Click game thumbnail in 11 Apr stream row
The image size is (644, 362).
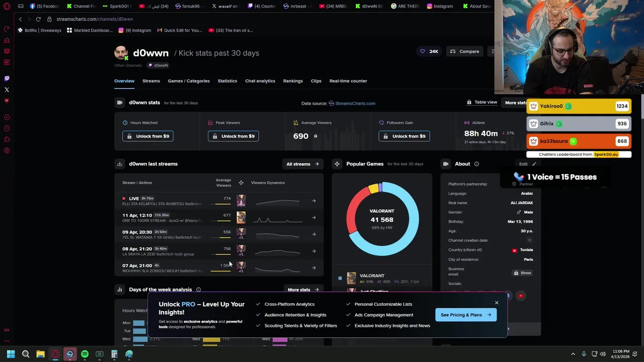[x=241, y=217]
